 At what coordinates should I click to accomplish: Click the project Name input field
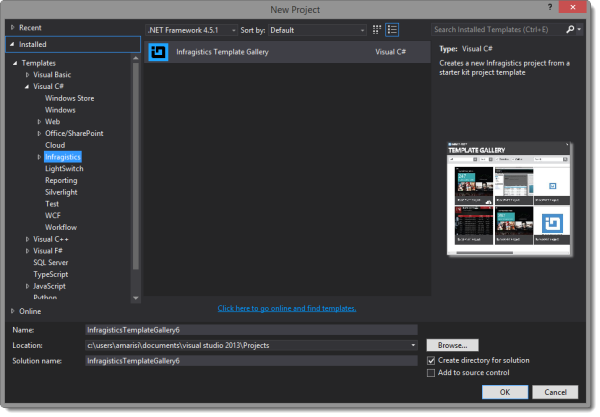250,329
